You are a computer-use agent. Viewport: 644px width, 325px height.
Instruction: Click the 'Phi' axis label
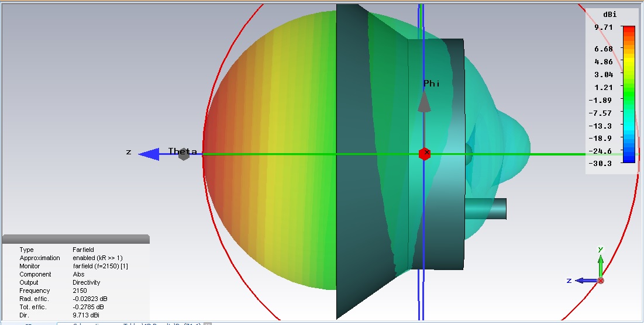[432, 84]
